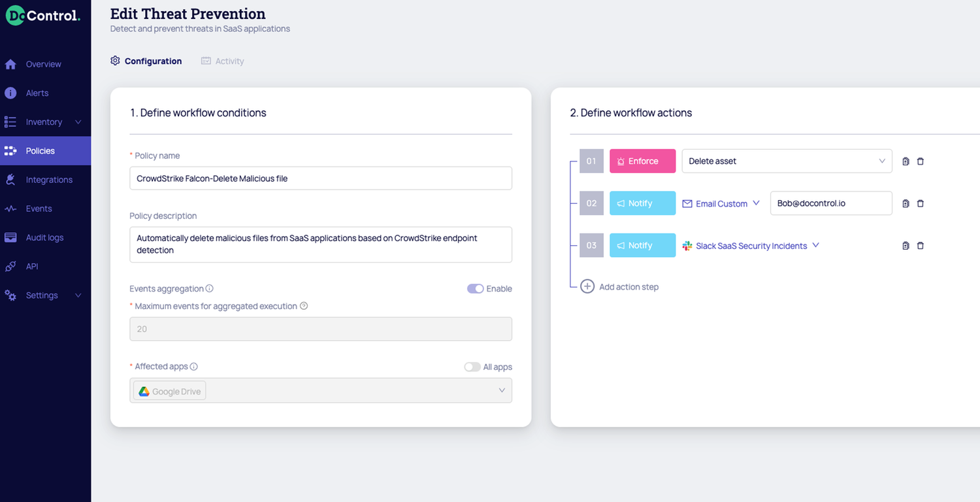
Task: Click the info icon beside Events aggregation
Action: 209,288
